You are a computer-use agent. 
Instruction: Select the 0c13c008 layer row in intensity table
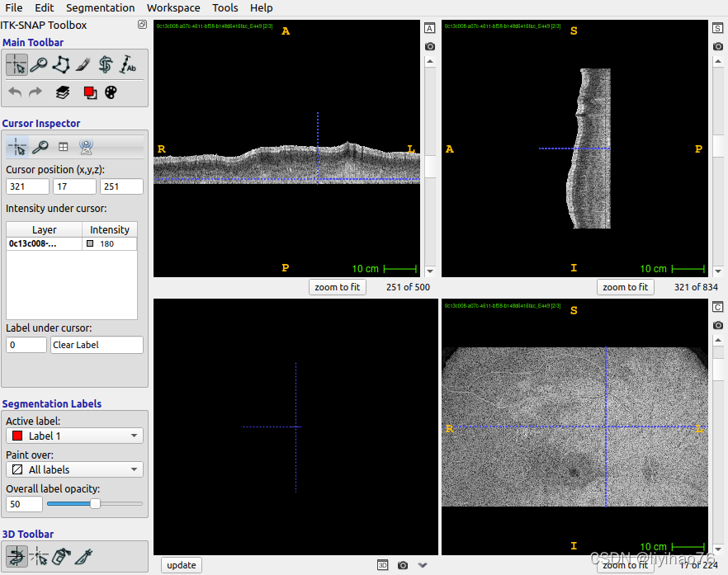point(72,243)
